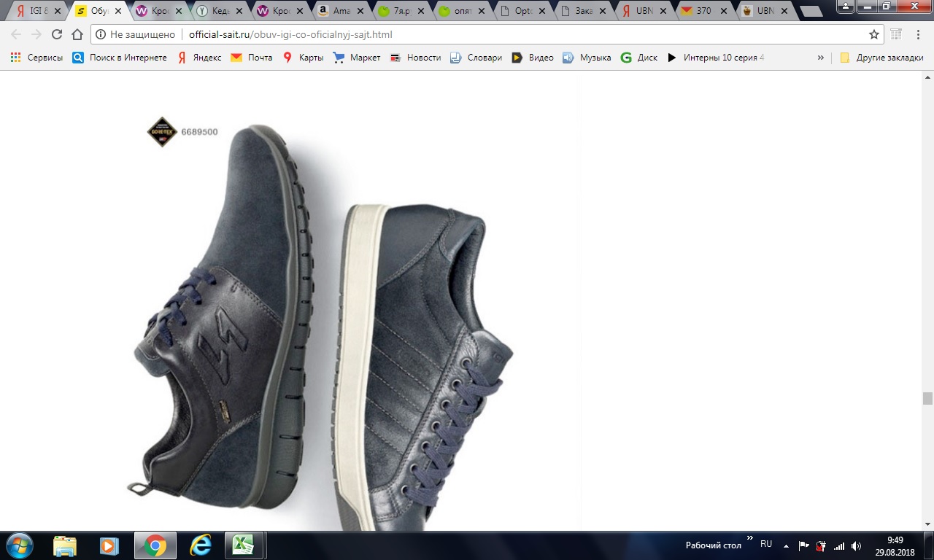Screen dimensions: 934x560
Task: Open the Маркет bookmark
Action: (x=357, y=58)
